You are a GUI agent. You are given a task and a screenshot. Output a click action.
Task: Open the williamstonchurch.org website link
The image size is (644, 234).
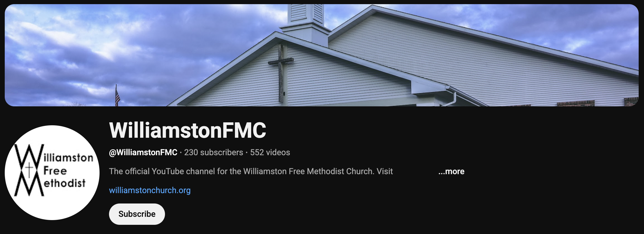150,190
